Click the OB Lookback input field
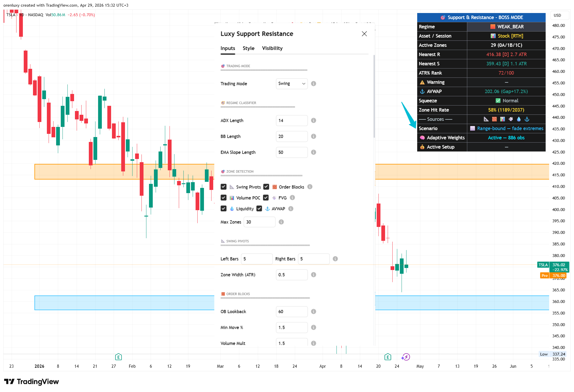This screenshot has height=392, width=574. [x=292, y=312]
